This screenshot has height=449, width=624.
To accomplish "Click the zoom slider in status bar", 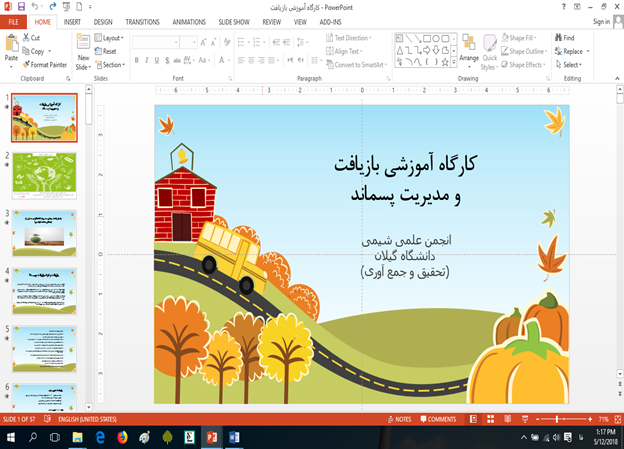I will (557, 419).
